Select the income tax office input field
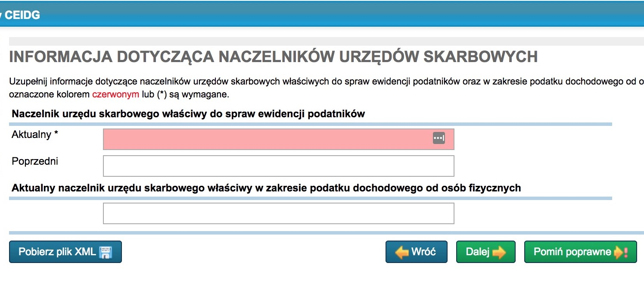The height and width of the screenshot is (288, 644). point(278,213)
